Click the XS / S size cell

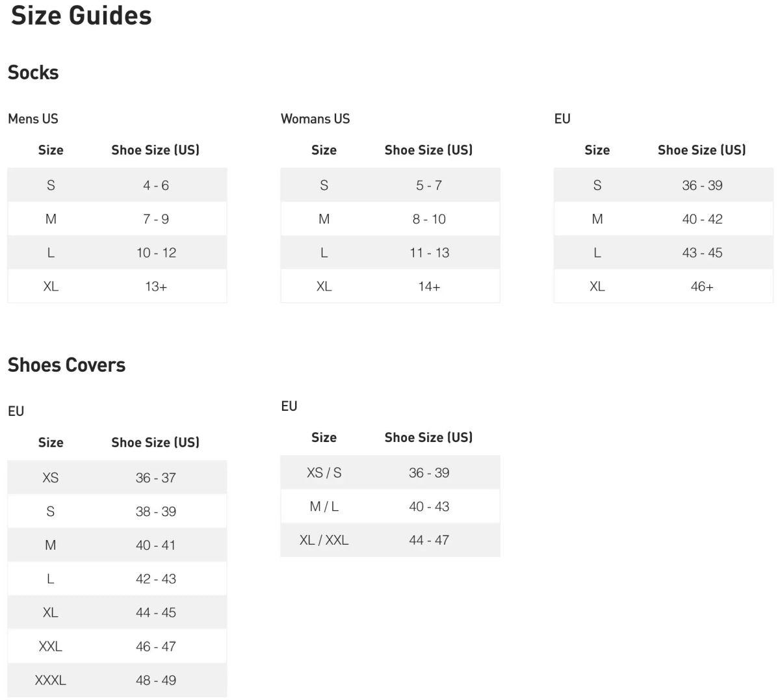pyautogui.click(x=324, y=473)
